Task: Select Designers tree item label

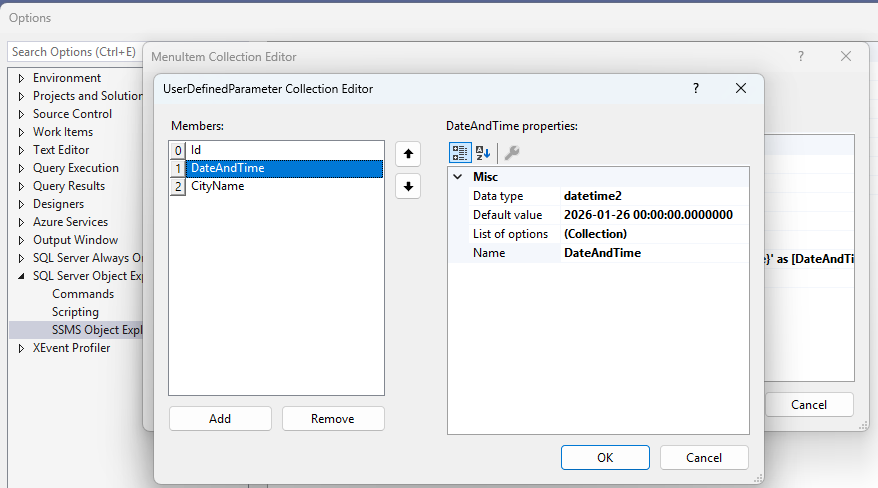Action: (x=58, y=204)
